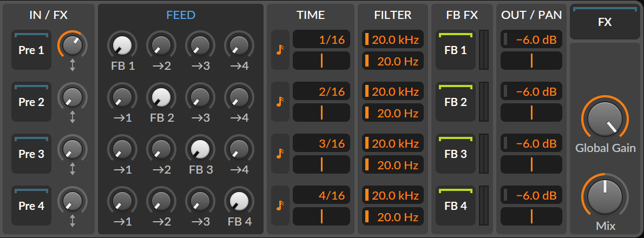Click the pan slider in the FB 1 row
Image resolution: width=644 pixels, height=238 pixels.
coord(531,61)
